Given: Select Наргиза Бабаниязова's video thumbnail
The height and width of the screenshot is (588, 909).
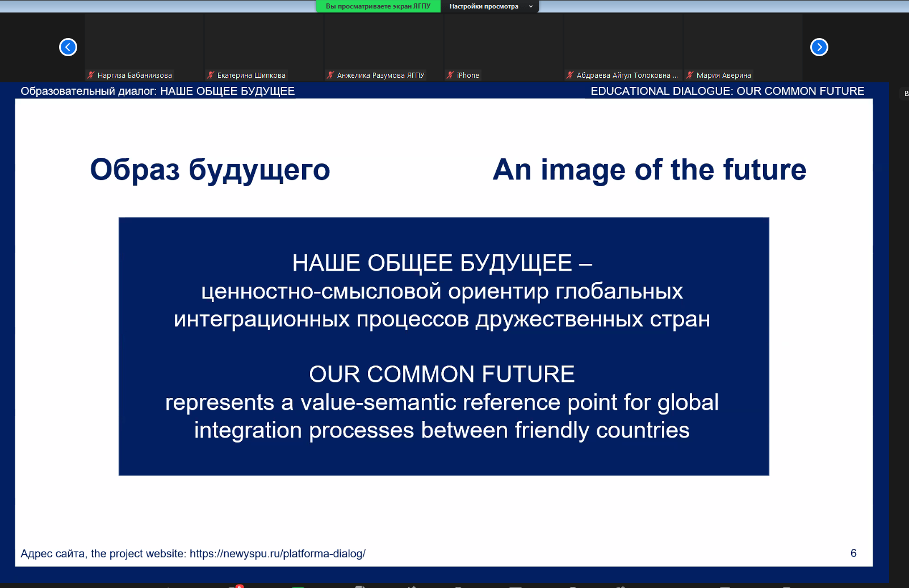Looking at the screenshot, I should point(144,48).
